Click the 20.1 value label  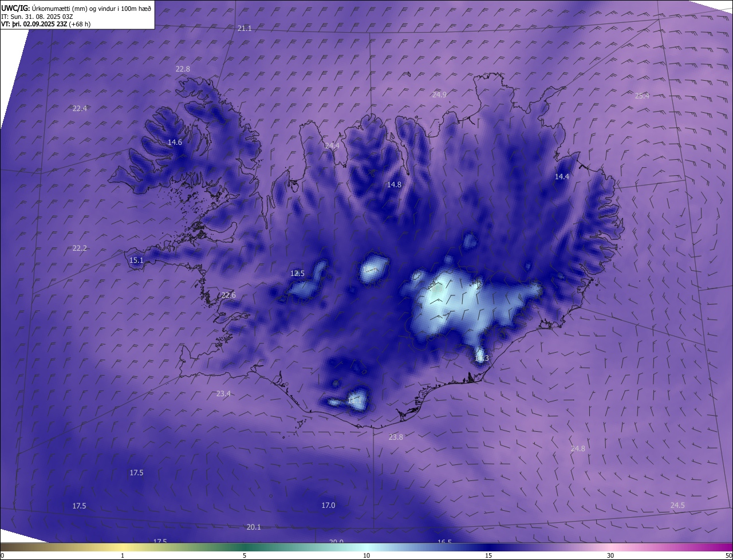pos(254,527)
